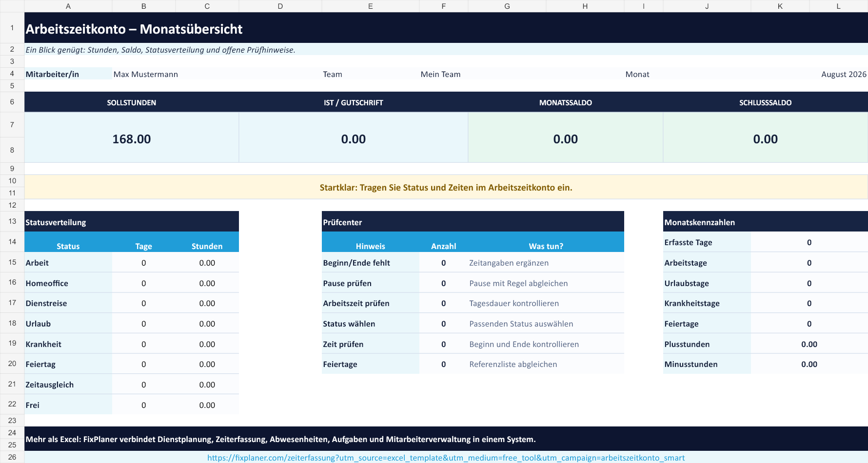The image size is (868, 463).
Task: Select the Krankheit status label
Action: click(68, 344)
